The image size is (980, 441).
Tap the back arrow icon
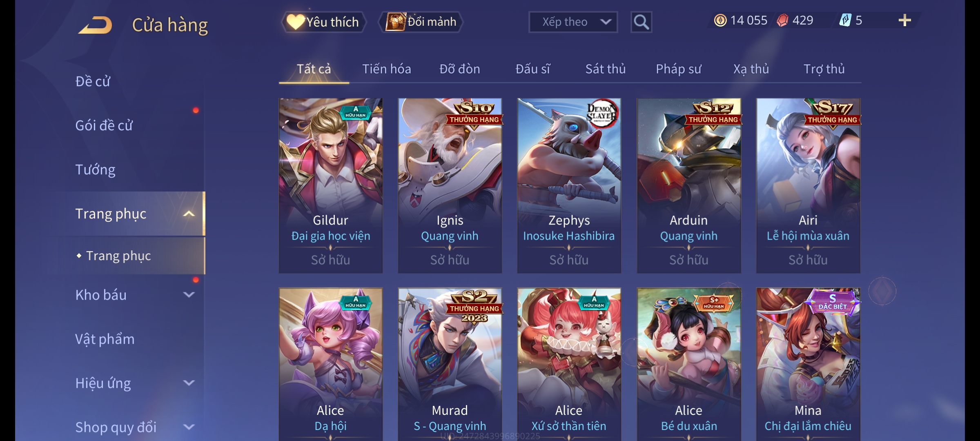click(x=96, y=25)
